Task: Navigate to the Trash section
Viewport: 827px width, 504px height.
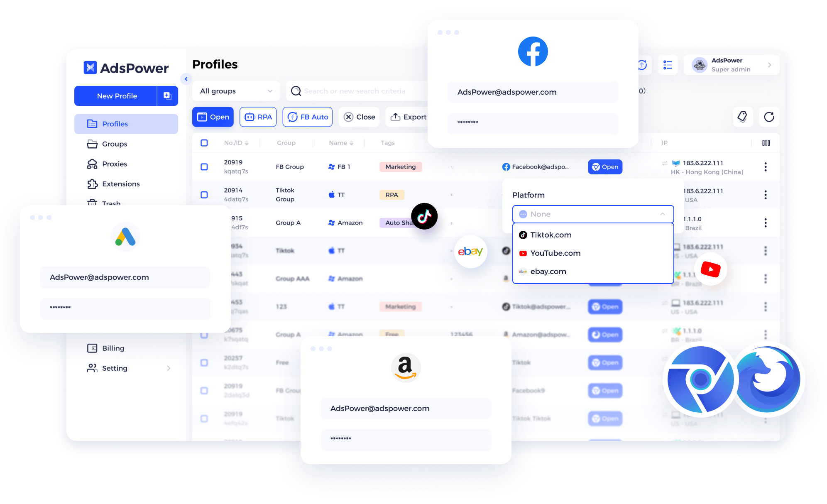Action: pos(112,204)
